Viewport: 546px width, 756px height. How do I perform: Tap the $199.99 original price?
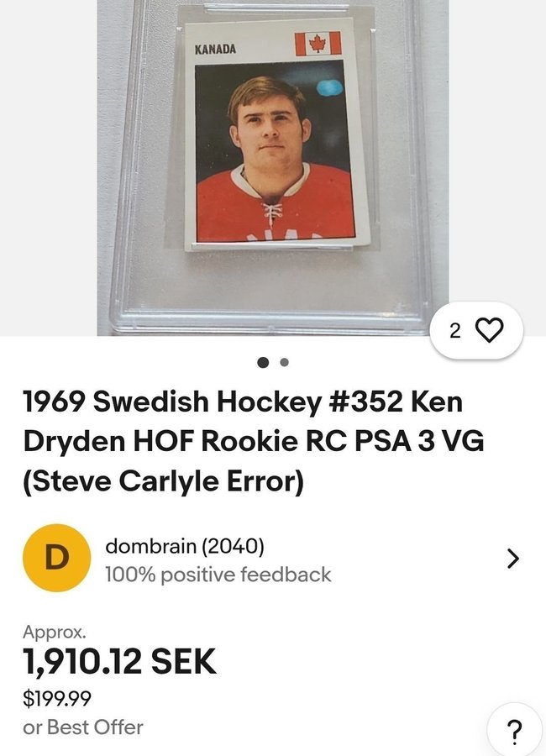[57, 698]
